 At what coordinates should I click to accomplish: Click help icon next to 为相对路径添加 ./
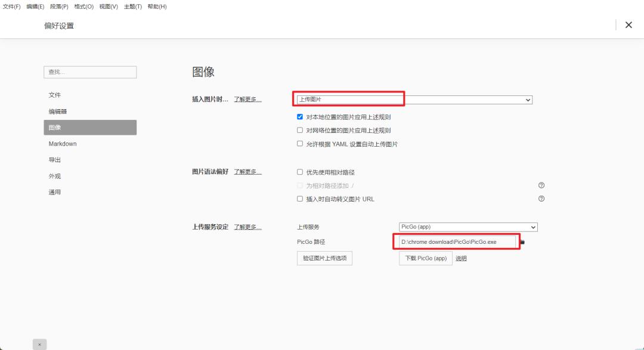pyautogui.click(x=541, y=185)
